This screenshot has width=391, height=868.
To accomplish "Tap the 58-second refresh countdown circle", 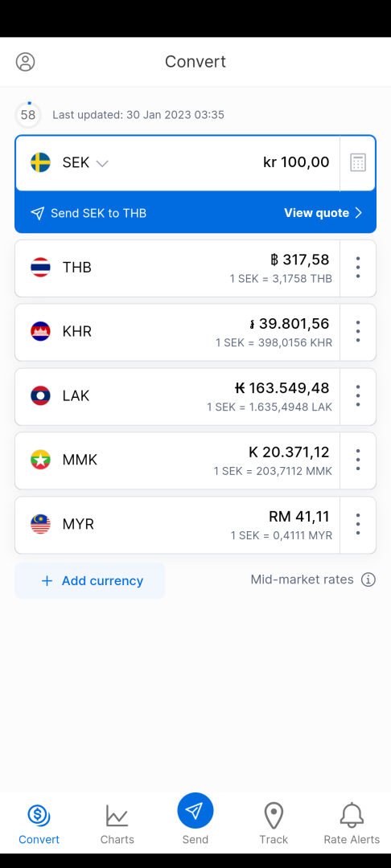I will click(x=27, y=115).
